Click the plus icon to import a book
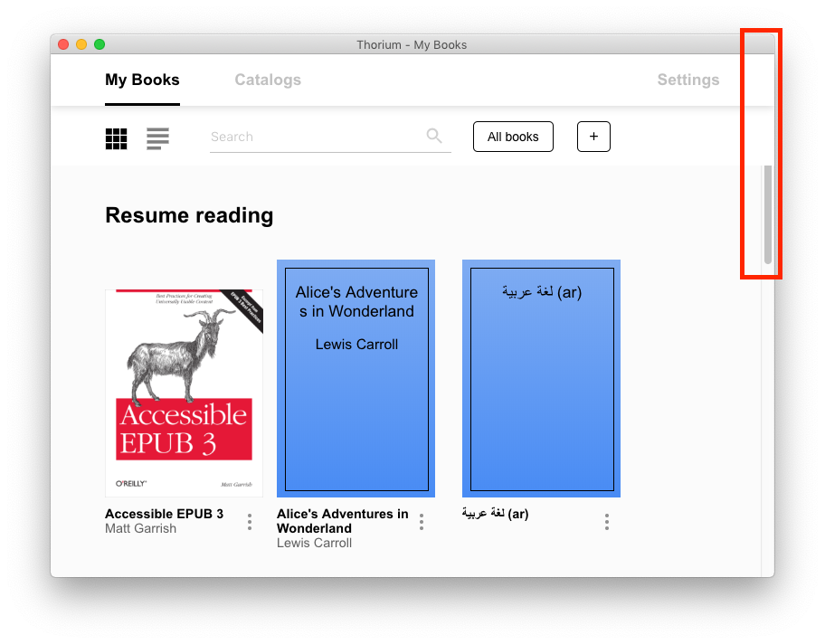The width and height of the screenshot is (825, 644). pyautogui.click(x=593, y=137)
